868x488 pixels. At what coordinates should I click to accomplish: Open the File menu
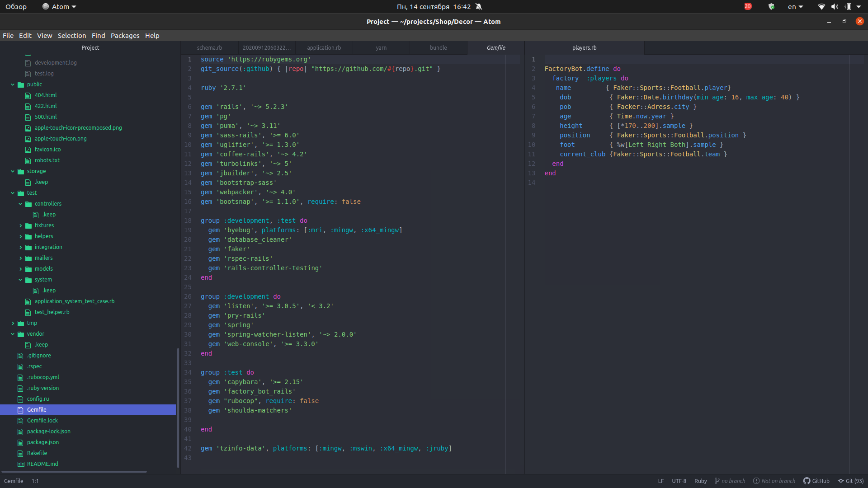(8, 36)
